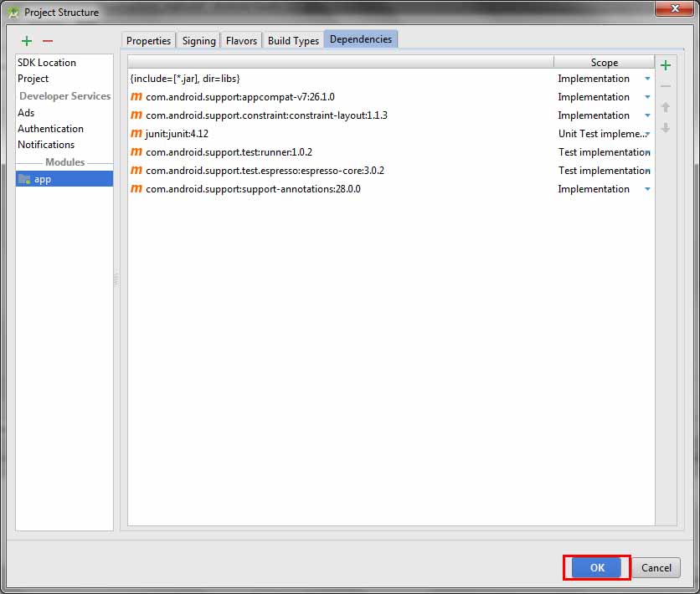Change scope of constraint-layout dependency
The image size is (700, 594).
coord(647,115)
